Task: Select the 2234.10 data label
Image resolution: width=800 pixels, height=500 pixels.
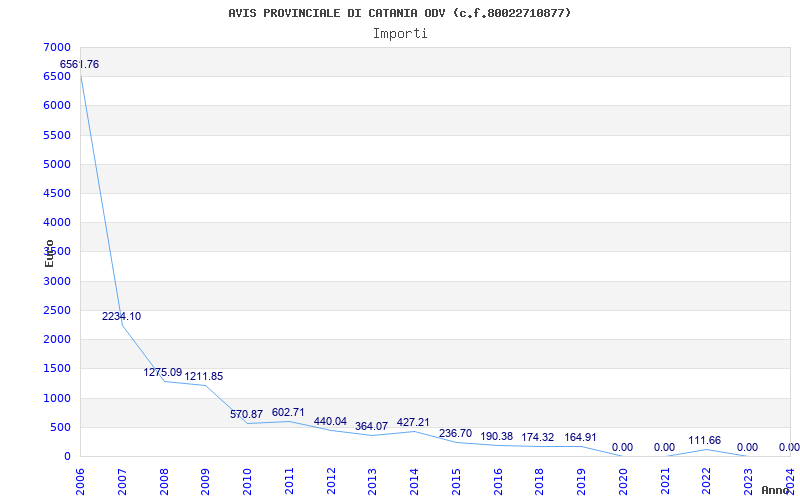Action: [x=121, y=316]
